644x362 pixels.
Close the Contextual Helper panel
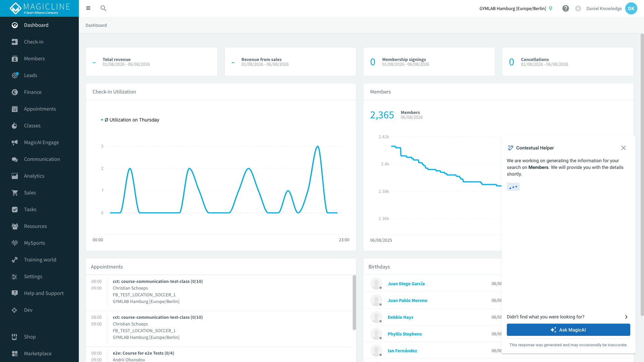coord(623,148)
